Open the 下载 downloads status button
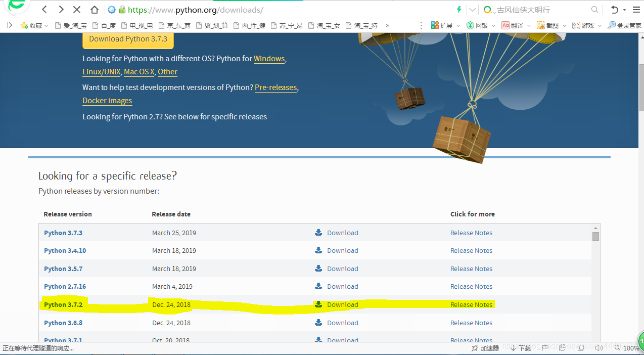Screen dimensions: 644x355 point(521,348)
